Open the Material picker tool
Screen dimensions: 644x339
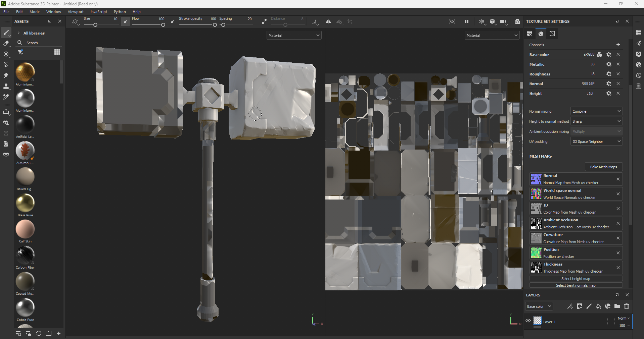pos(6,98)
